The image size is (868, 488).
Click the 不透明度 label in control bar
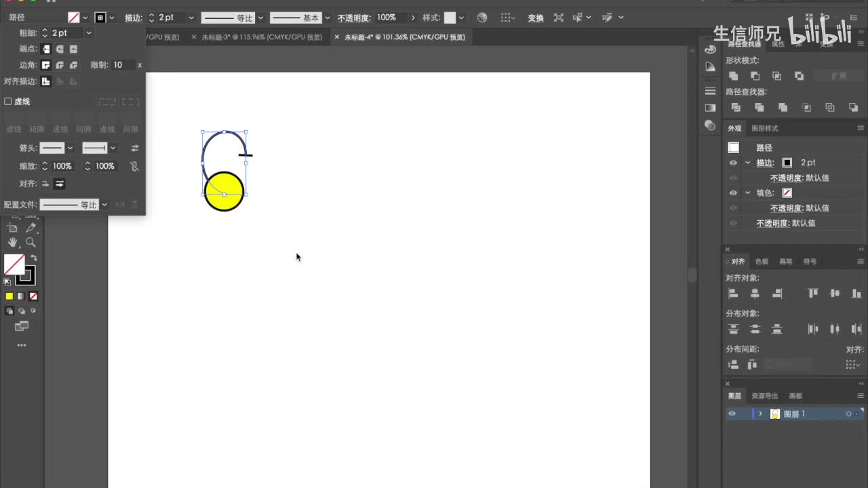coord(354,18)
